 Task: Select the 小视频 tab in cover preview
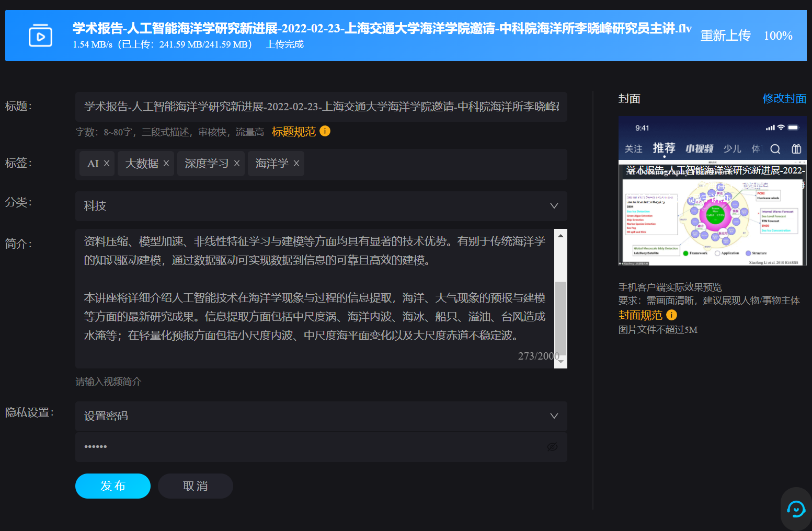click(700, 149)
